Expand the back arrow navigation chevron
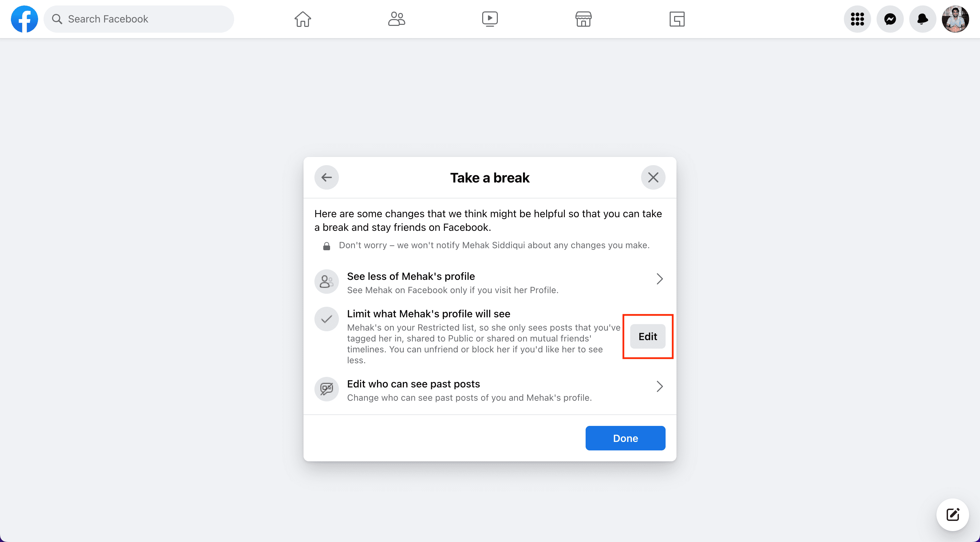The height and width of the screenshot is (542, 980). tap(326, 177)
